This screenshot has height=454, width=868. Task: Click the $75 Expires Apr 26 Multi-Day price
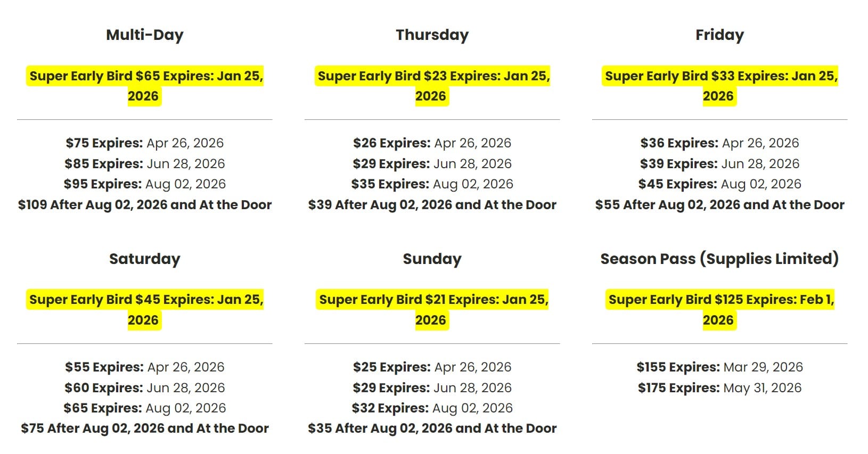(x=144, y=143)
